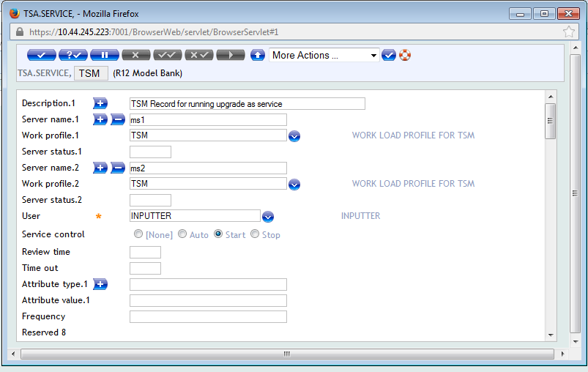The image size is (588, 372).
Task: Open the User field dropdown arrow
Action: (268, 216)
